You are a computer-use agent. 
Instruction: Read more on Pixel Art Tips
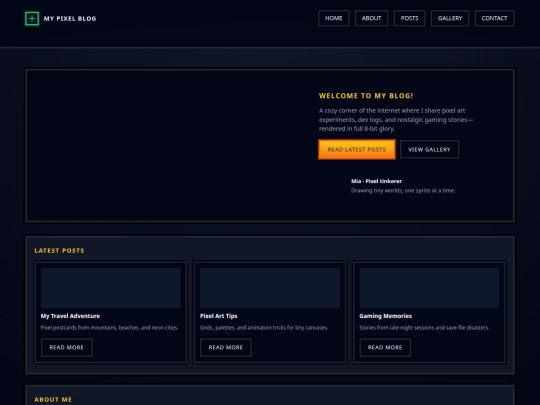(x=226, y=347)
